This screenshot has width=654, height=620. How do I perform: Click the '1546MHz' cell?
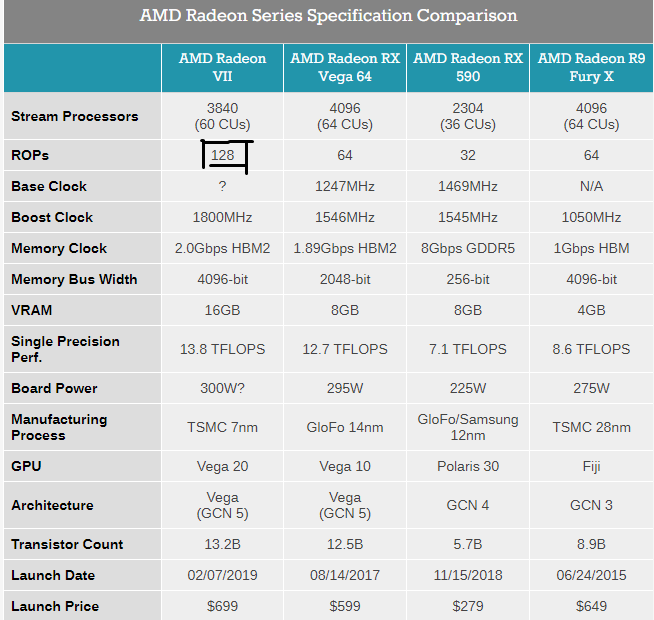click(x=345, y=217)
